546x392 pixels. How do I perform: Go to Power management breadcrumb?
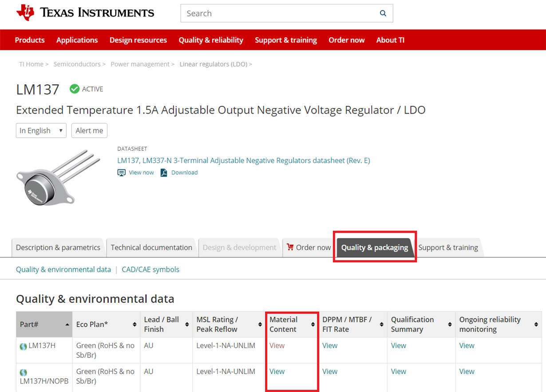pos(140,64)
